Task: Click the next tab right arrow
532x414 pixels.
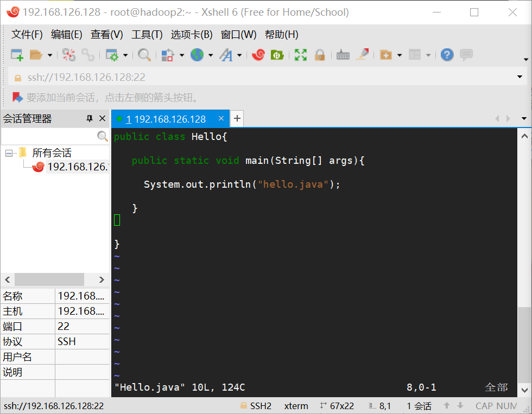Action: click(508, 119)
